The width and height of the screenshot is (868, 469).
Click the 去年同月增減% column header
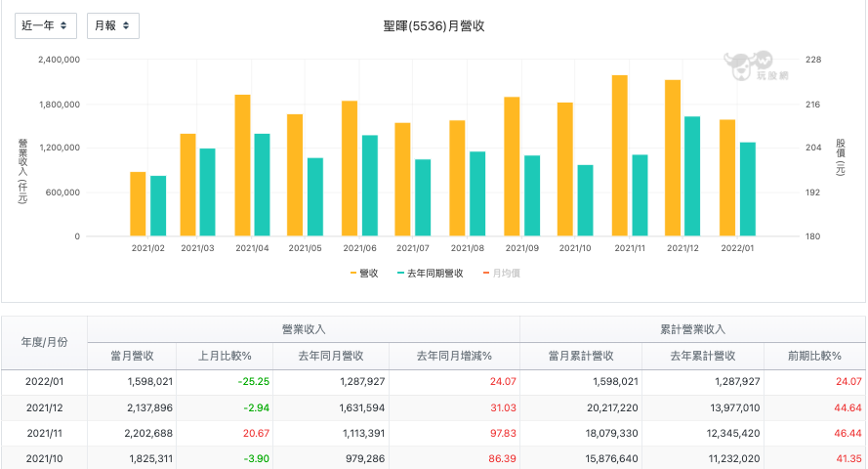click(x=454, y=356)
